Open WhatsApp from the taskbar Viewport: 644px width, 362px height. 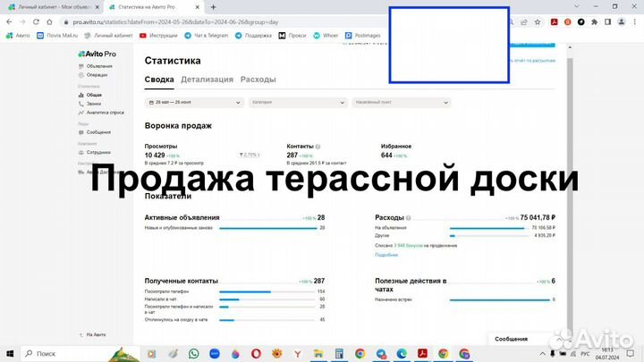(193, 353)
